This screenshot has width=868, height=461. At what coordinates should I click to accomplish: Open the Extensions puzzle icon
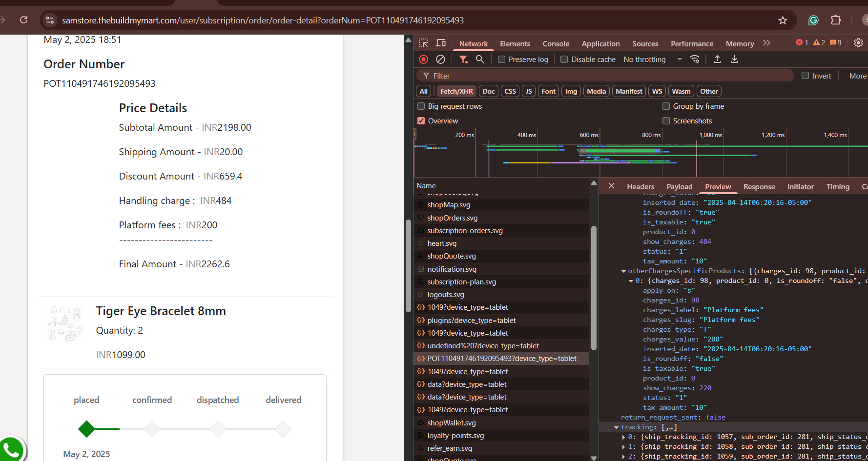[836, 20]
